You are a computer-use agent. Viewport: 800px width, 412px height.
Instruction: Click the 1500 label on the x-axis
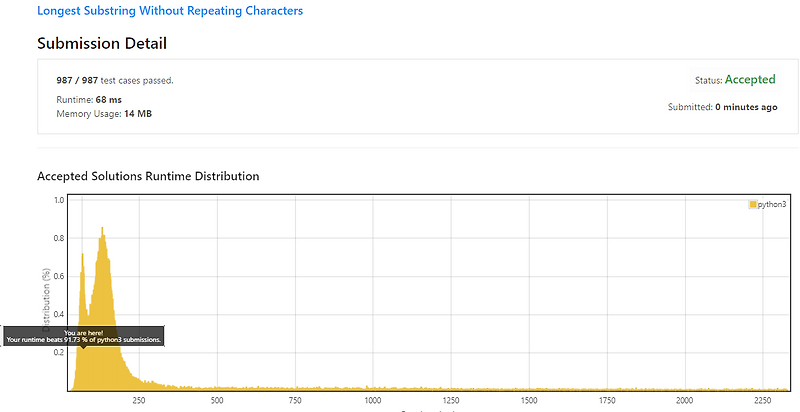coord(529,400)
